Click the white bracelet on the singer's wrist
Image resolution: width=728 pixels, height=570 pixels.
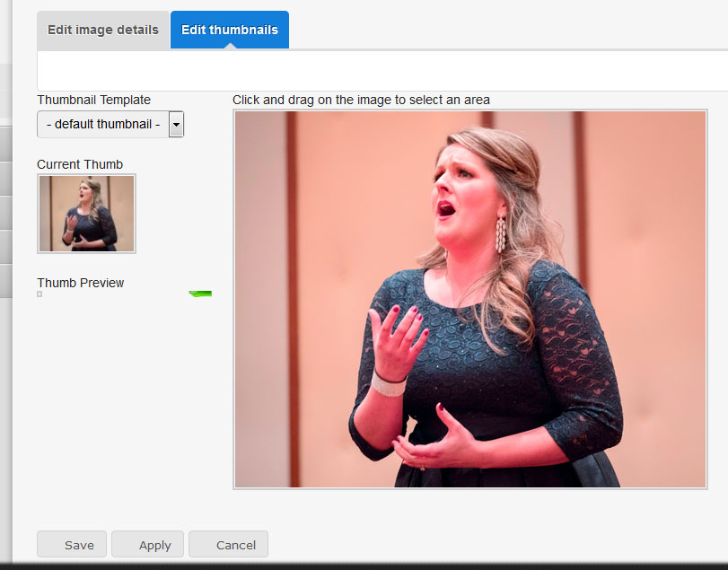coord(389,383)
